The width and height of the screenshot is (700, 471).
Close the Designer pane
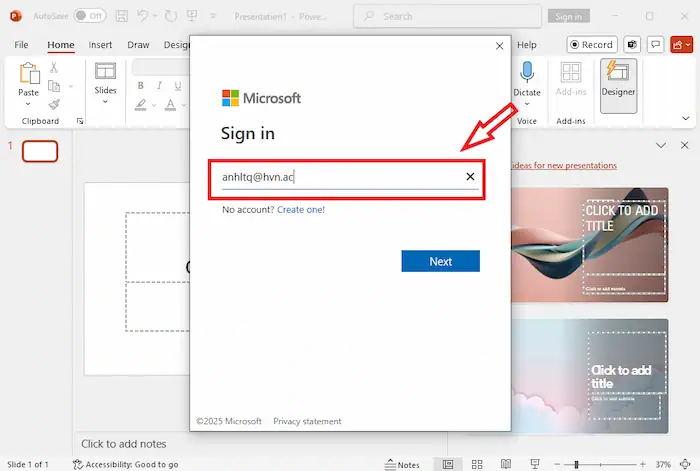click(x=684, y=145)
